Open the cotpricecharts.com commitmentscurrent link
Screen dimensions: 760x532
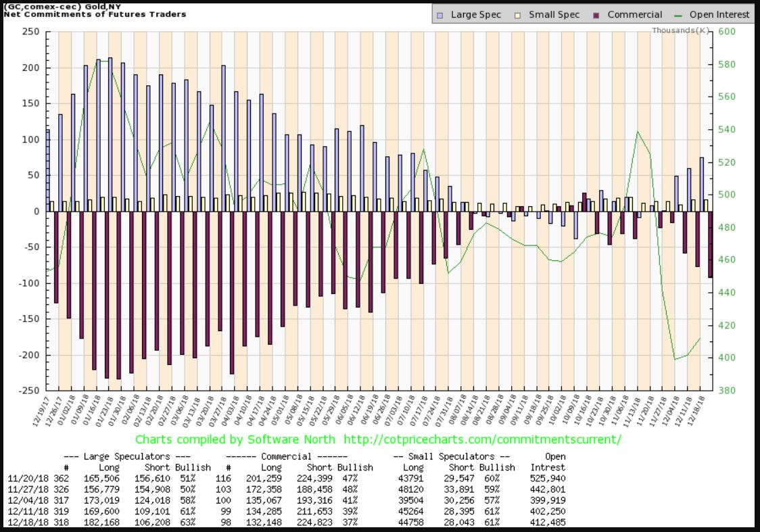coord(482,439)
